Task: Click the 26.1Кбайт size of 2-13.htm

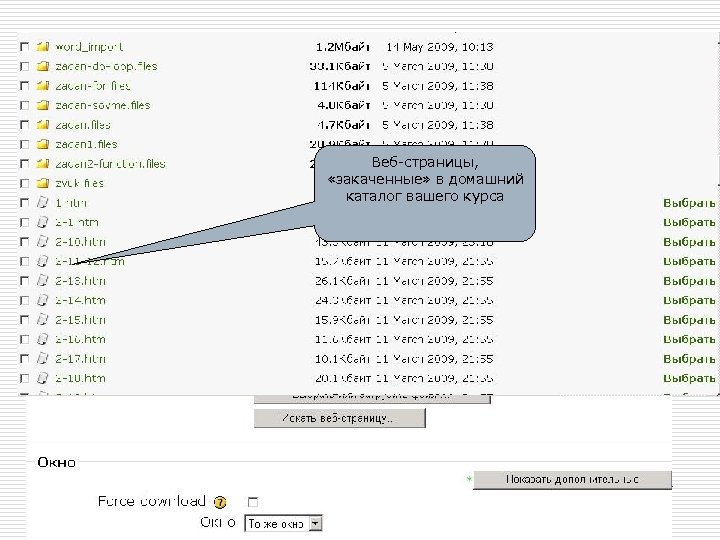Action: (x=343, y=281)
